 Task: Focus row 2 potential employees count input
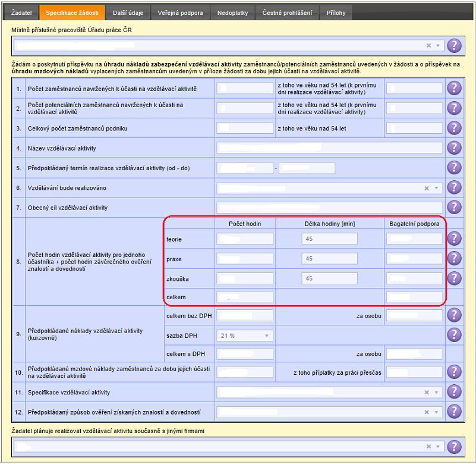(x=245, y=108)
